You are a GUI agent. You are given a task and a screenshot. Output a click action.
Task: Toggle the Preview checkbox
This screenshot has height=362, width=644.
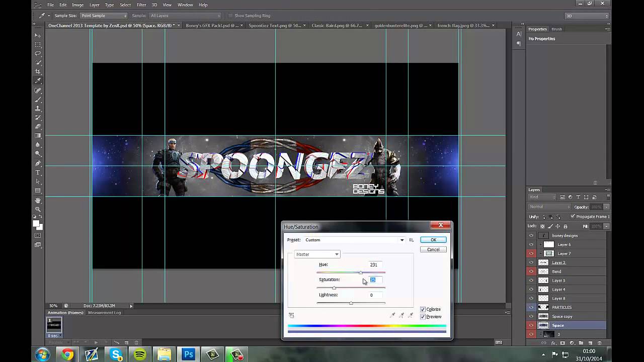click(423, 317)
